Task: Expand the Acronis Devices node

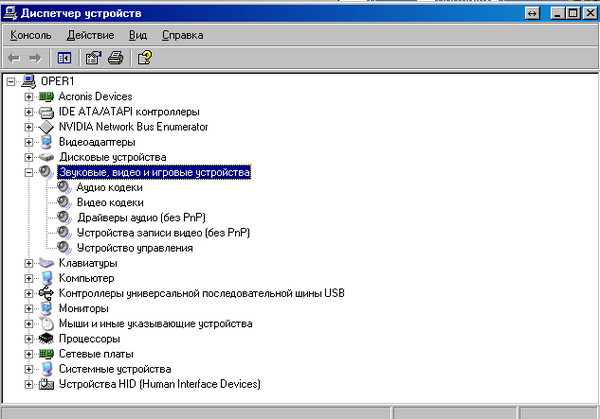Action: [x=29, y=97]
